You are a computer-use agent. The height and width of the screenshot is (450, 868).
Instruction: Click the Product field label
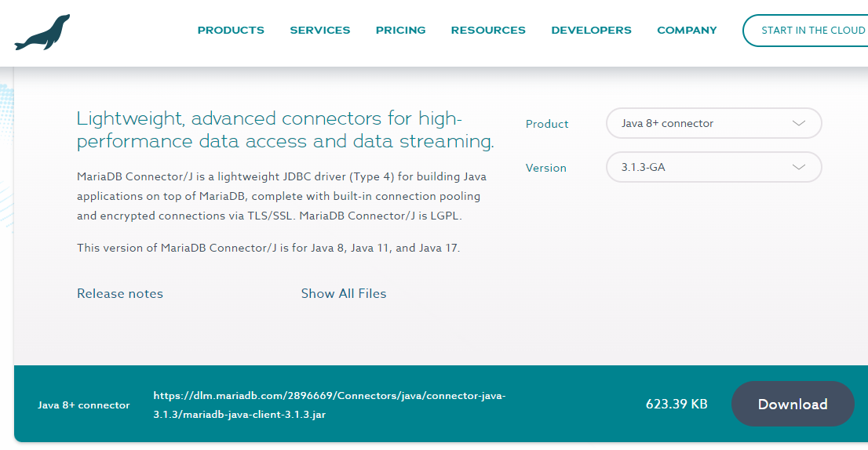(547, 124)
